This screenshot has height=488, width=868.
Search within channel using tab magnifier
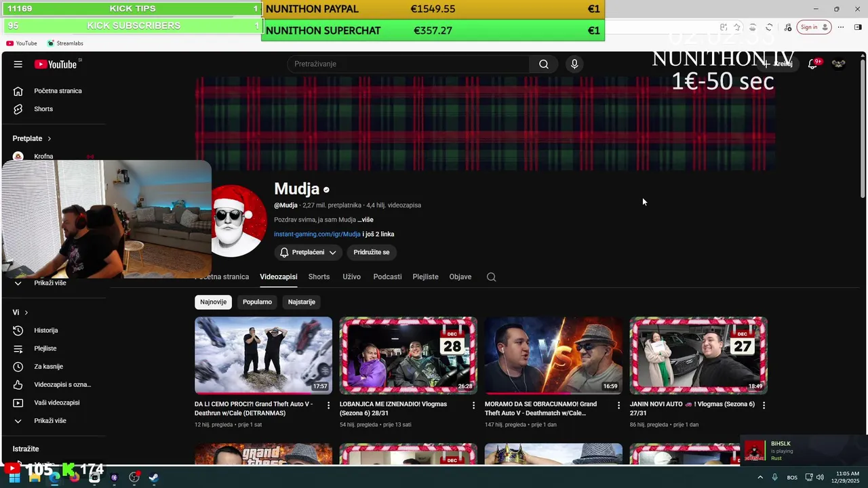[x=492, y=277]
